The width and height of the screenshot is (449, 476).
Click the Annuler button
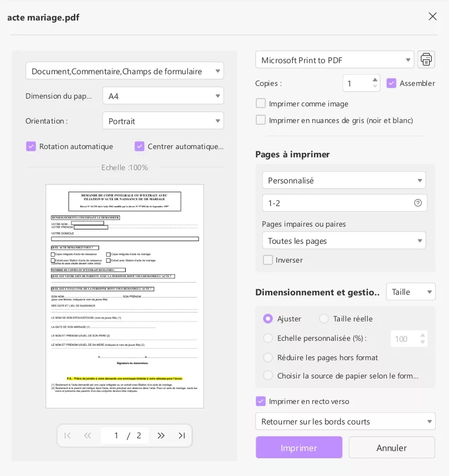(391, 447)
